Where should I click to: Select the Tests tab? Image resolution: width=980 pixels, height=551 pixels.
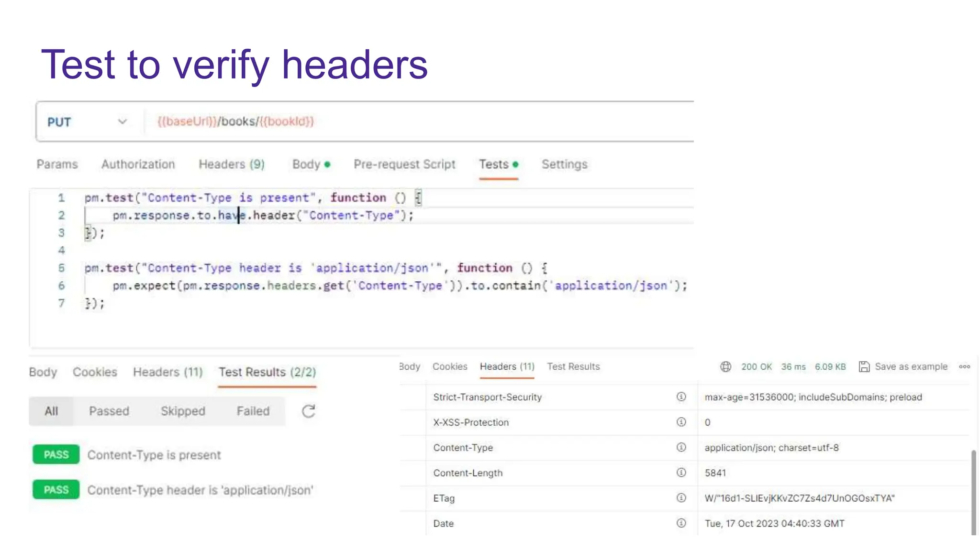click(x=499, y=164)
